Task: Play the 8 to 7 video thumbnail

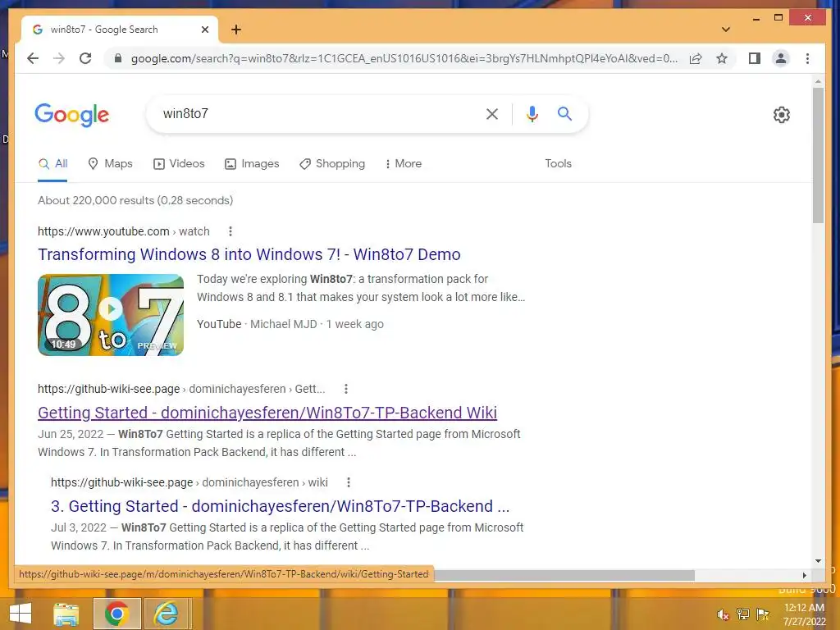Action: tap(111, 315)
